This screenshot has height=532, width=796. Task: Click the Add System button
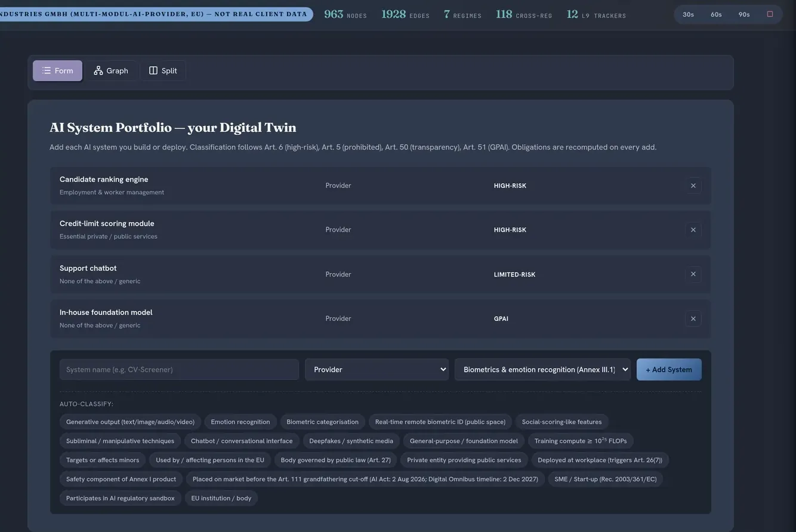click(669, 370)
